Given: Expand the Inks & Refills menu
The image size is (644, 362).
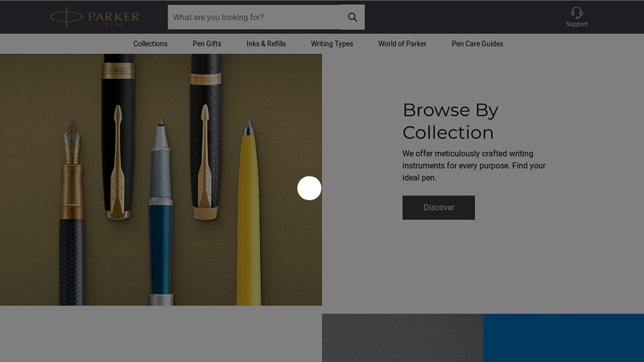Looking at the screenshot, I should (x=266, y=43).
